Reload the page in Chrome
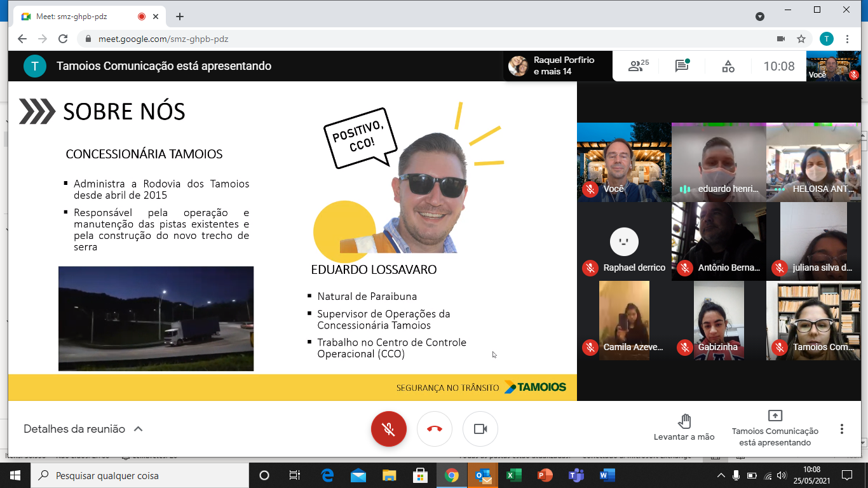Screen dimensions: 868x488 (x=63, y=39)
